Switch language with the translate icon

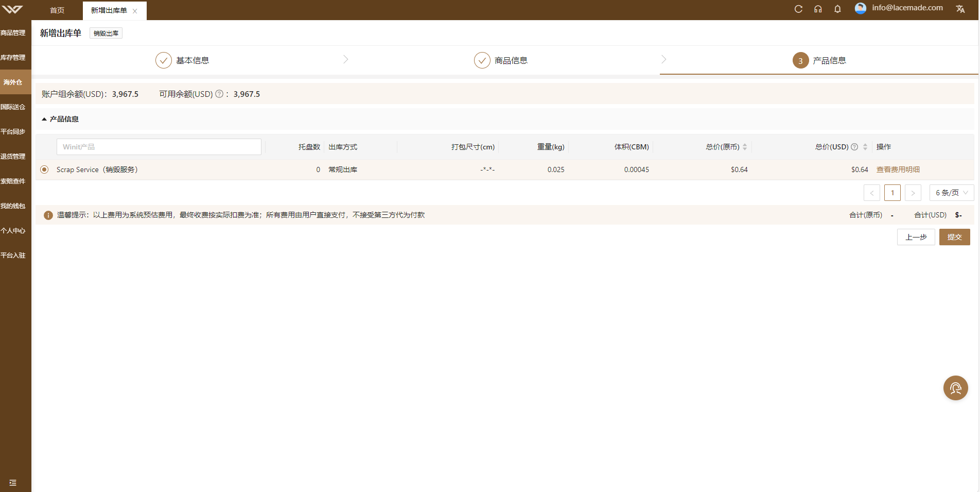960,9
